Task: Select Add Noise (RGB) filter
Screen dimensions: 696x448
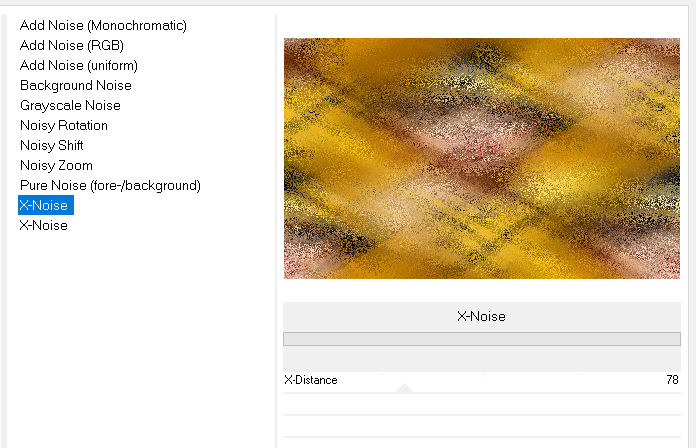Action: [x=71, y=45]
